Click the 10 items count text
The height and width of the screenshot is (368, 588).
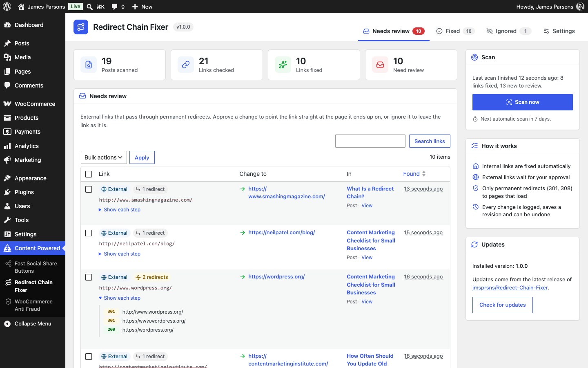440,157
